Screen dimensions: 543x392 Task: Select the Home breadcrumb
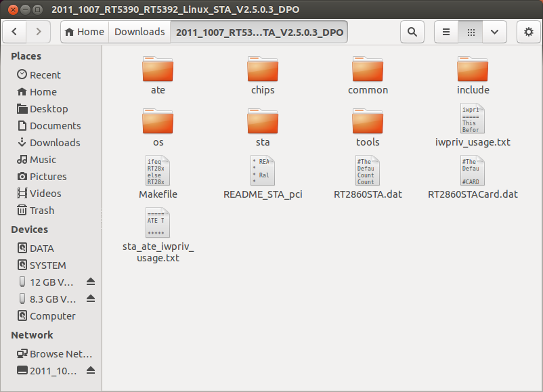pyautogui.click(x=85, y=32)
